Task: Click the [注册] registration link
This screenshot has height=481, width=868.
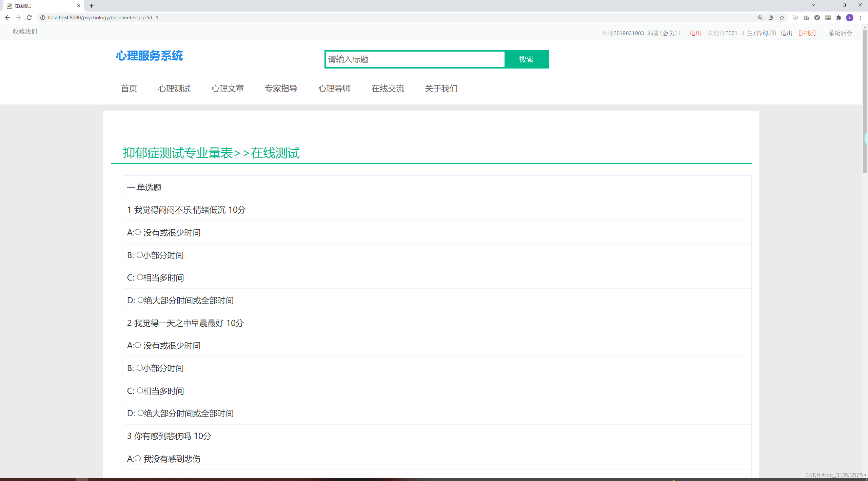Action: (x=807, y=33)
